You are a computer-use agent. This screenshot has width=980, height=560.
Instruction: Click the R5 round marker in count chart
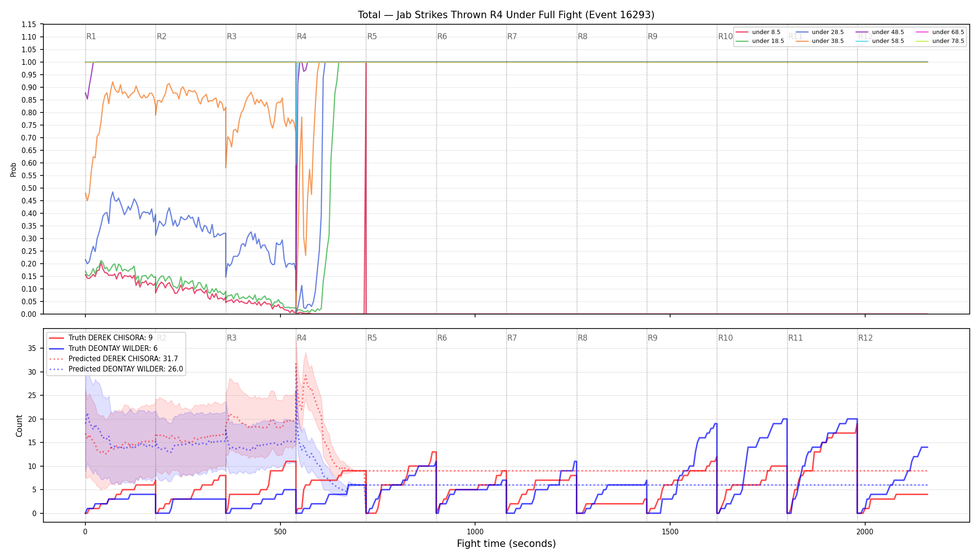coord(372,338)
